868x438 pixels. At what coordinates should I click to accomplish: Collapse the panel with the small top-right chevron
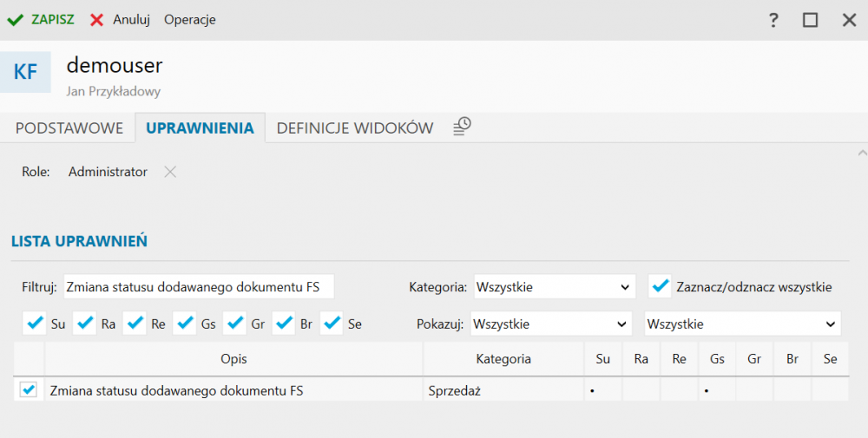(861, 153)
